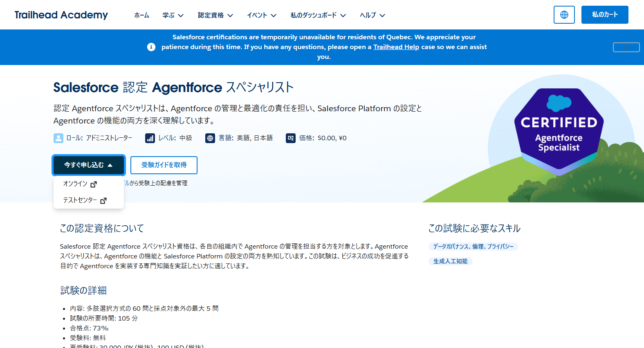
Task: Expand the ヘルプ menu
Action: click(x=372, y=15)
